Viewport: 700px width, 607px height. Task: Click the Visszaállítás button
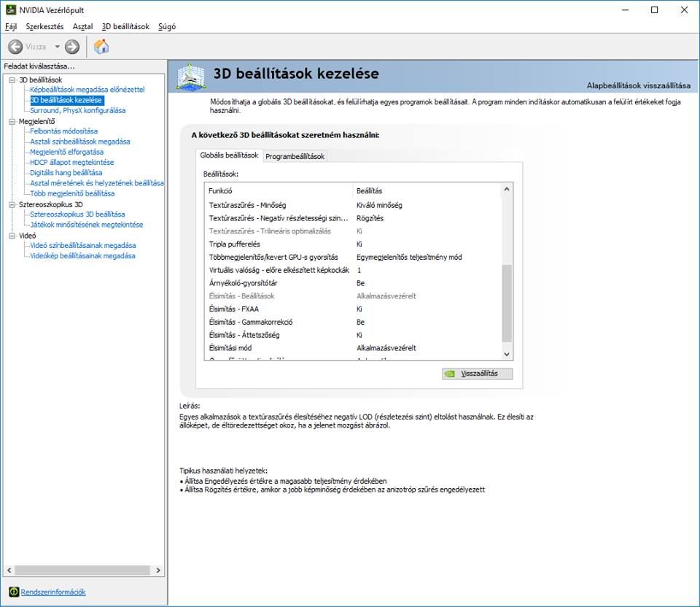pyautogui.click(x=477, y=374)
